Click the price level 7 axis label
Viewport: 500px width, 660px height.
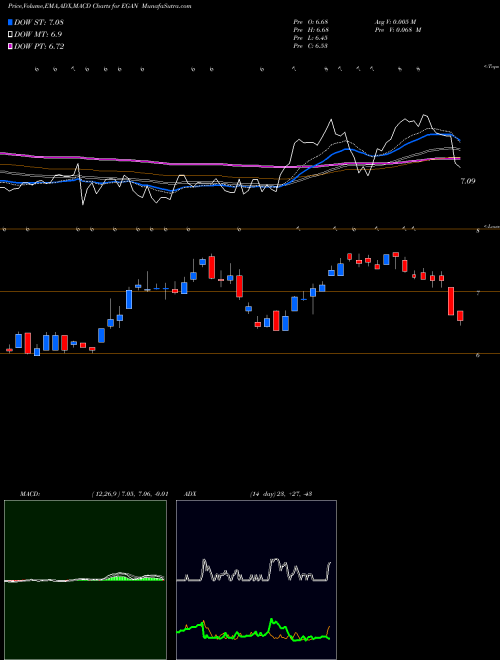click(x=478, y=293)
